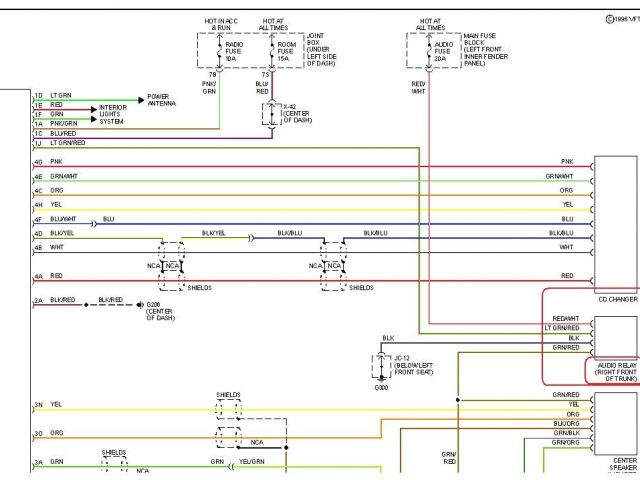Click the G206 ground symbol
Viewport: 640px width, 480px height.
tap(141, 302)
